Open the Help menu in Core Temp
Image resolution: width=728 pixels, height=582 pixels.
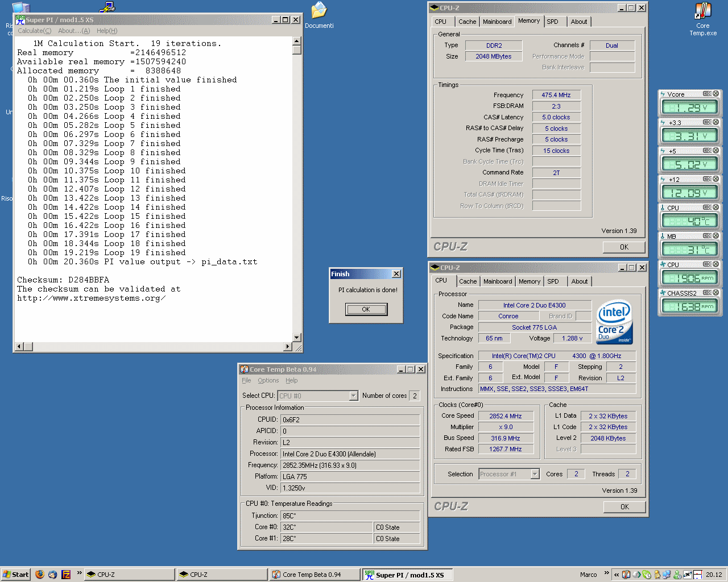[292, 380]
